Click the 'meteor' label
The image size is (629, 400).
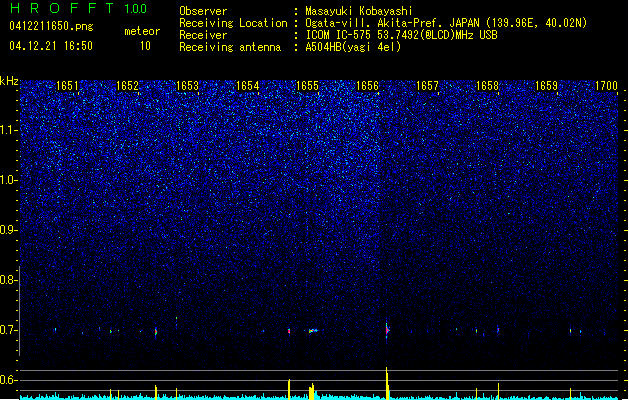click(142, 31)
